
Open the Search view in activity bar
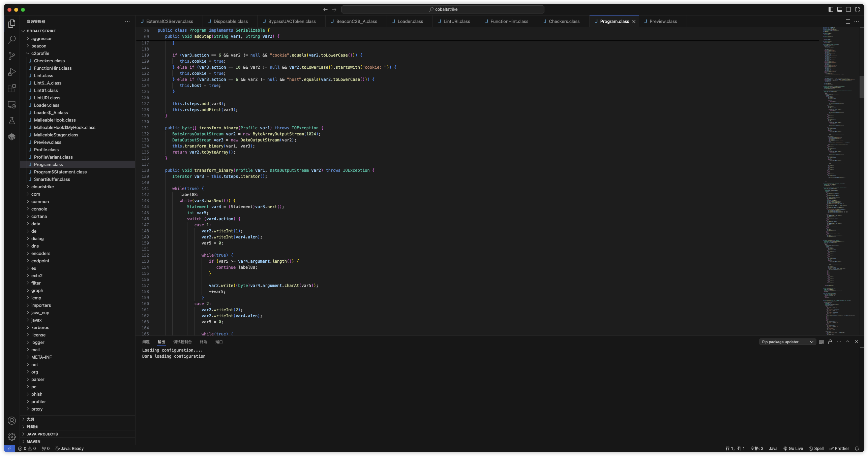point(12,40)
